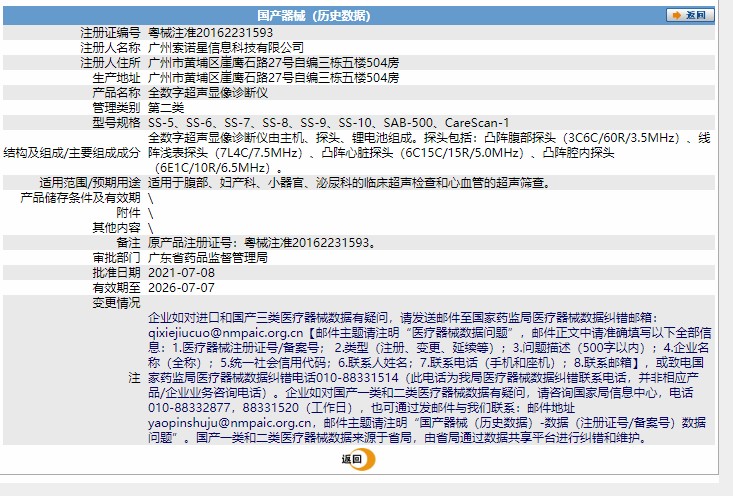Click the 产品储存条件及有效期 label
733x496 pixels.
coord(80,197)
